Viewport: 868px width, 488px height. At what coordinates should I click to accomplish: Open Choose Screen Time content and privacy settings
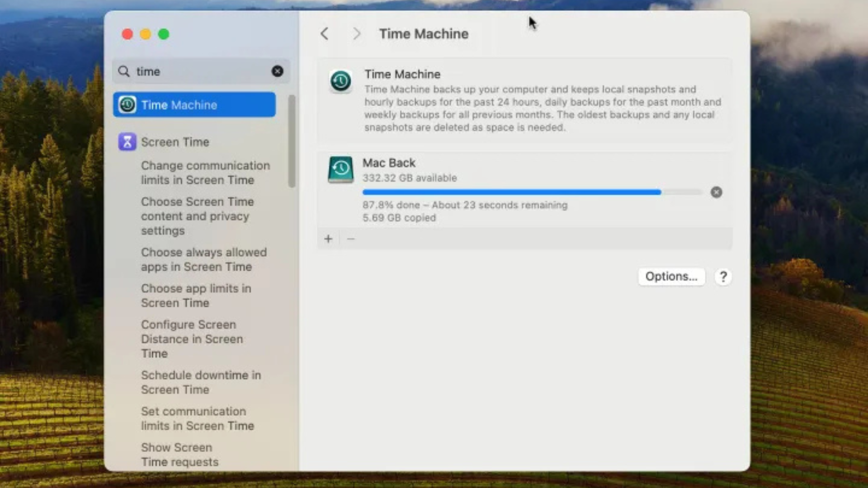(x=197, y=216)
